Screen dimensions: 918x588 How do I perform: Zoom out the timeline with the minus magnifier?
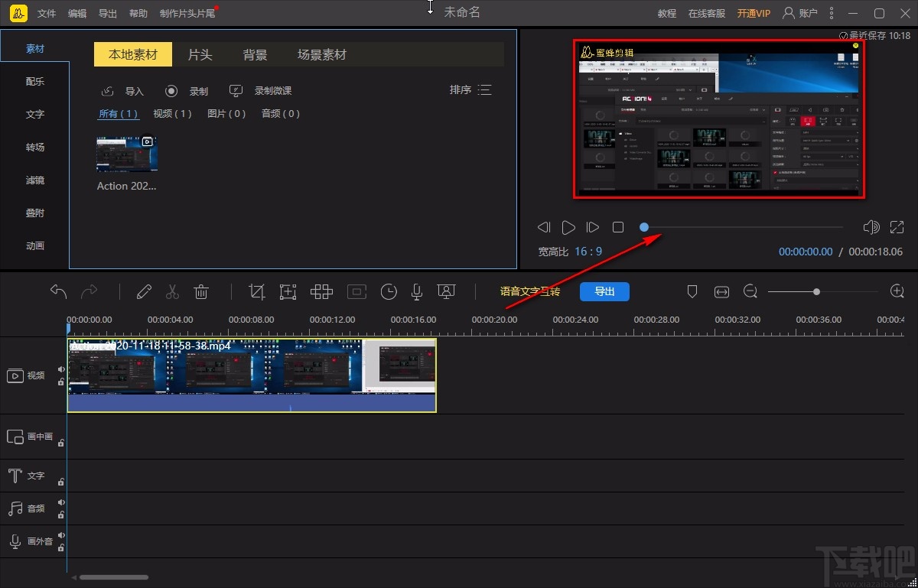click(x=750, y=291)
